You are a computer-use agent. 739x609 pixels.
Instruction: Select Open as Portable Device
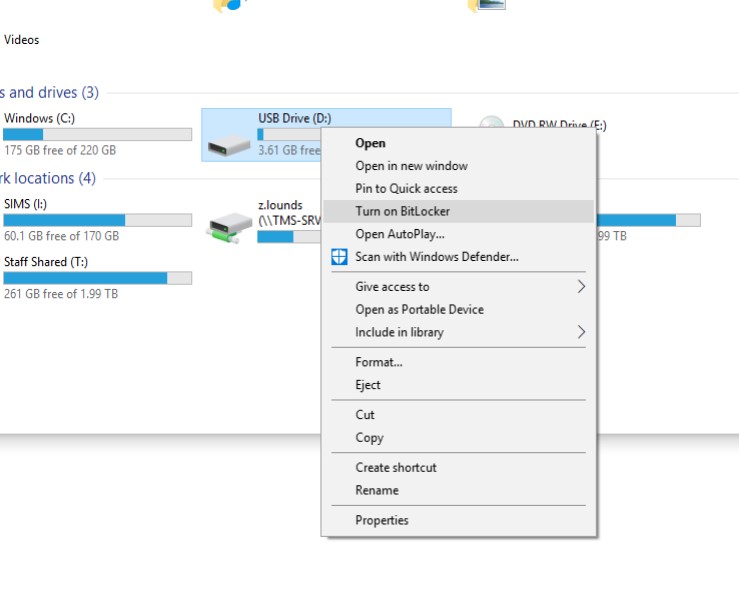pyautogui.click(x=458, y=309)
